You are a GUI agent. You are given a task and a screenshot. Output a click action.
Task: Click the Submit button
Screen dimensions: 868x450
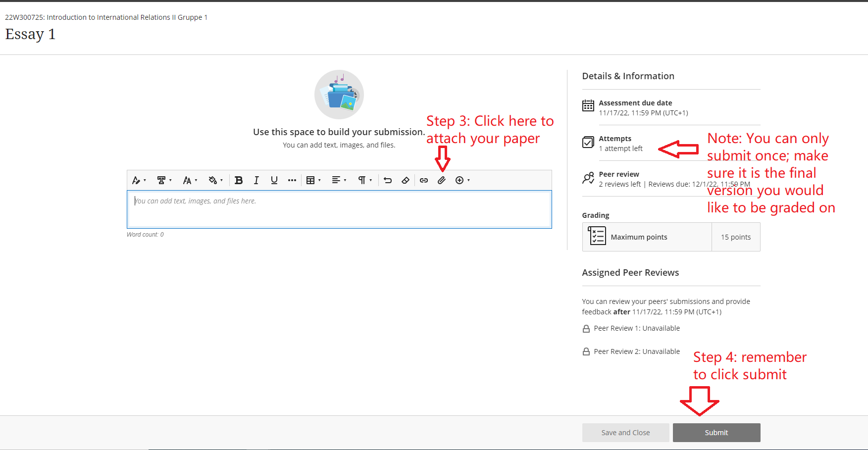click(716, 433)
